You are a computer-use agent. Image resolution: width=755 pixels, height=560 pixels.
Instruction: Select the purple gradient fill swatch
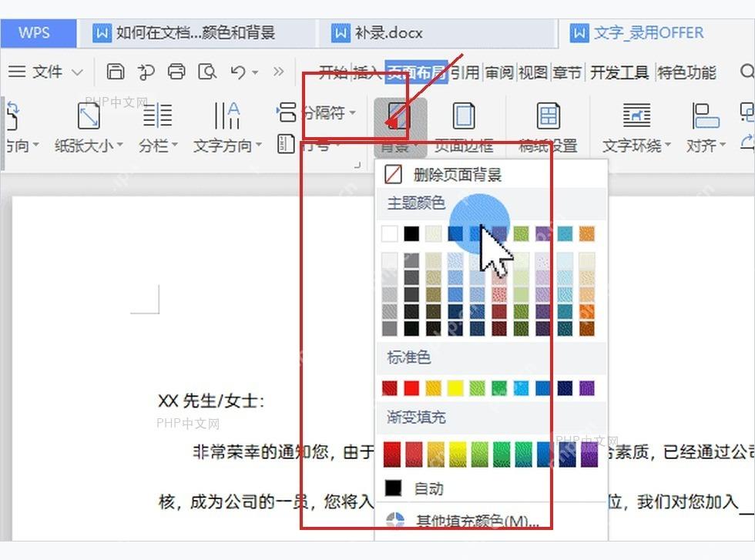tap(589, 454)
